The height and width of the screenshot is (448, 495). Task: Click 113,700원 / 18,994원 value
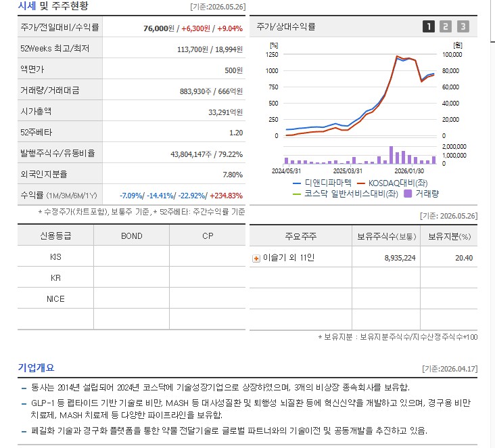pyautogui.click(x=210, y=49)
